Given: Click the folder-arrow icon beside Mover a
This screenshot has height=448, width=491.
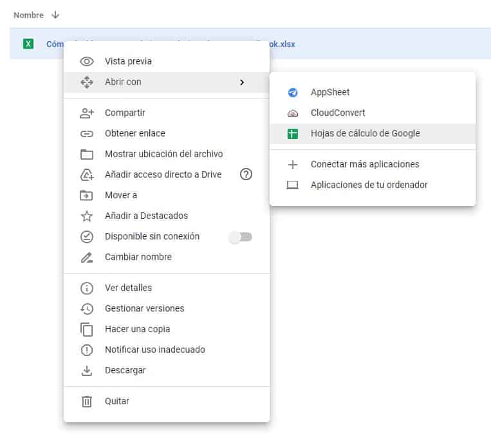Looking at the screenshot, I should click(x=86, y=196).
